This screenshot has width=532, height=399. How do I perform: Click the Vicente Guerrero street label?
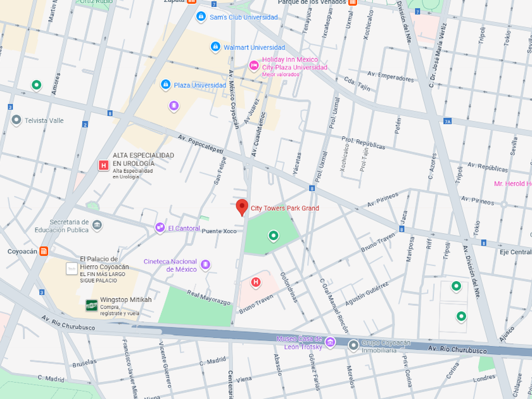(x=165, y=365)
